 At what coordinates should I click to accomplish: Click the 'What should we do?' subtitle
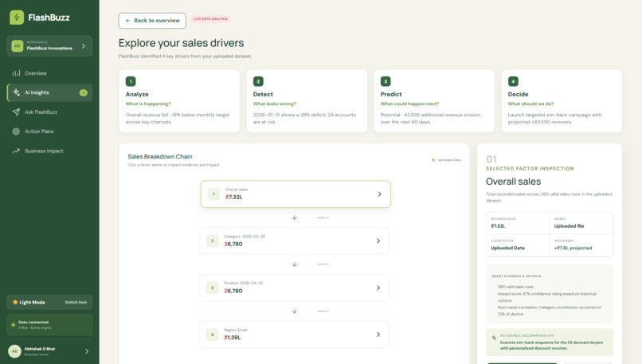pyautogui.click(x=530, y=104)
